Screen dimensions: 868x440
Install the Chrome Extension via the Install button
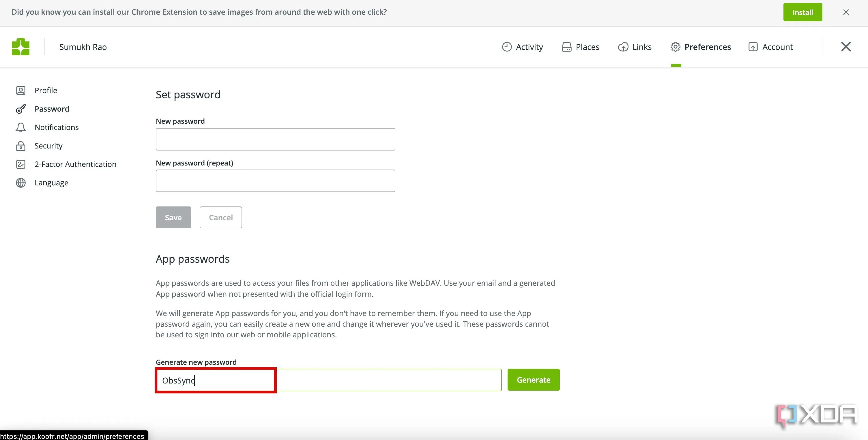802,12
